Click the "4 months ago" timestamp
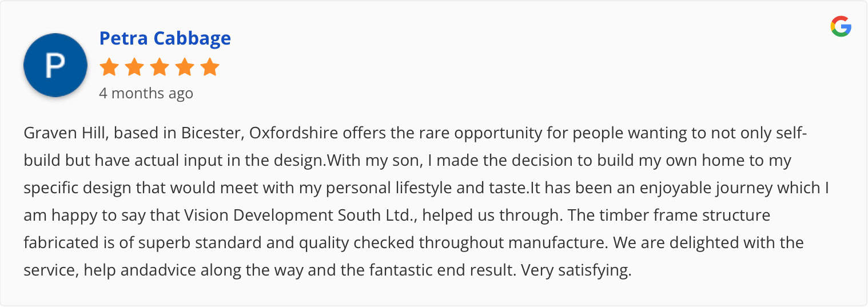This screenshot has height=307, width=868. tap(146, 93)
